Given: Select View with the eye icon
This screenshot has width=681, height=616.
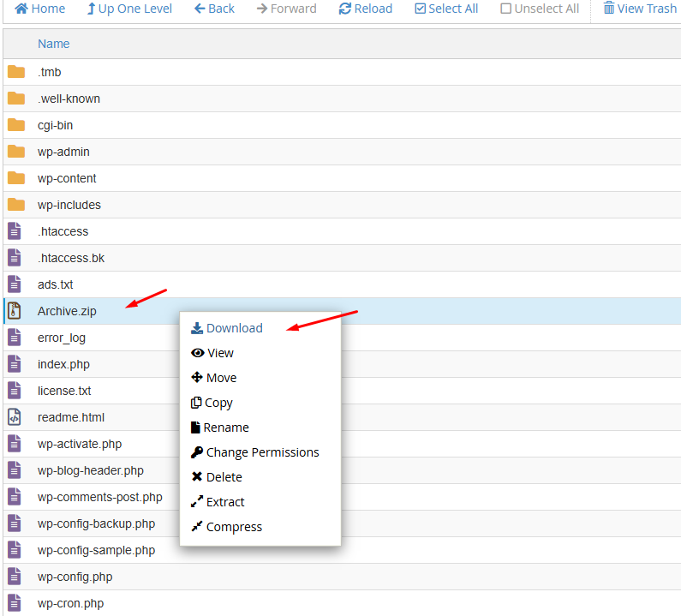Looking at the screenshot, I should click(x=212, y=353).
